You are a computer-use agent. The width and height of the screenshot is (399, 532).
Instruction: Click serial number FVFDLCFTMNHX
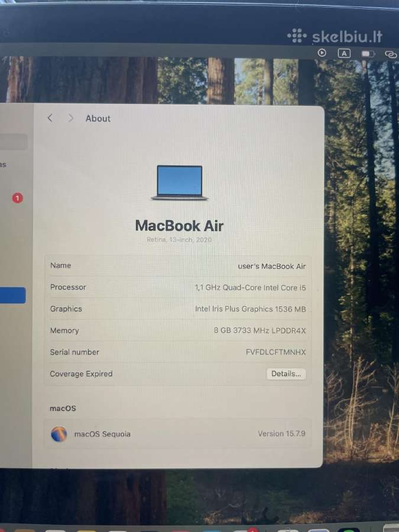[276, 352]
